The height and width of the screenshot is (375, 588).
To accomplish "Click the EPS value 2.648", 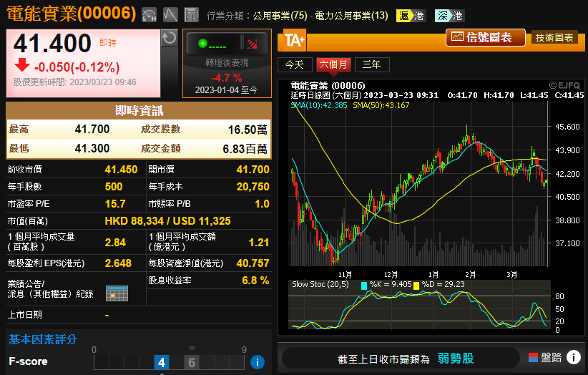I will 118,263.
